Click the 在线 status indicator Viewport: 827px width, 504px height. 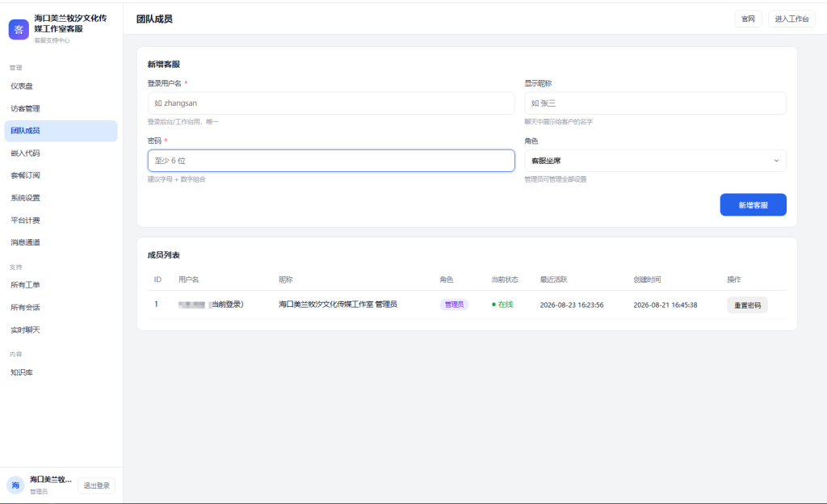pos(502,304)
